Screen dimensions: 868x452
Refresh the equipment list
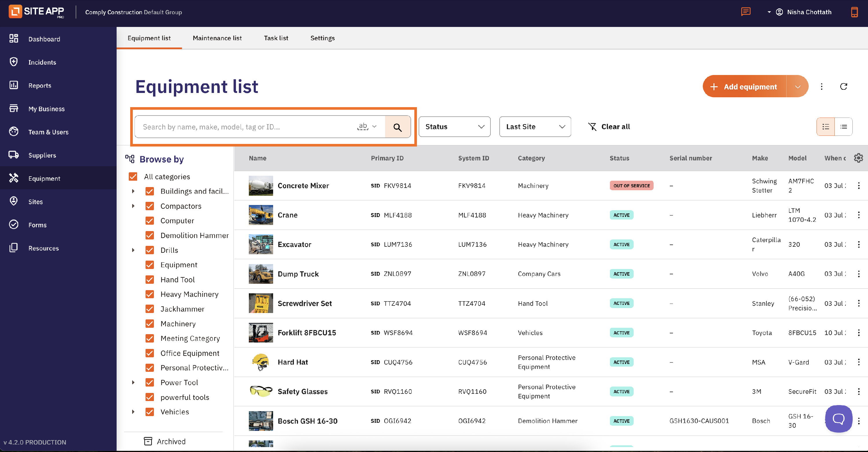pos(843,87)
